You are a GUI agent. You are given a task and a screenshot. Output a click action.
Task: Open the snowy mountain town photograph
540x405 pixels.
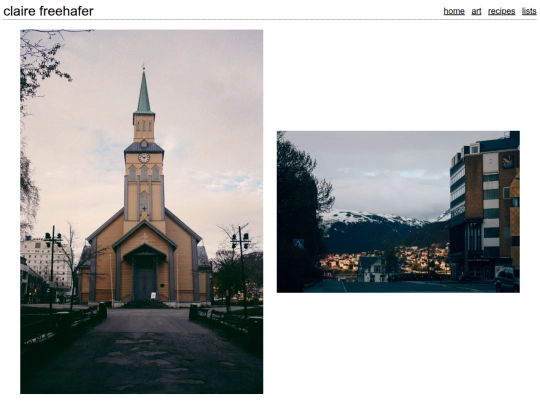point(398,211)
